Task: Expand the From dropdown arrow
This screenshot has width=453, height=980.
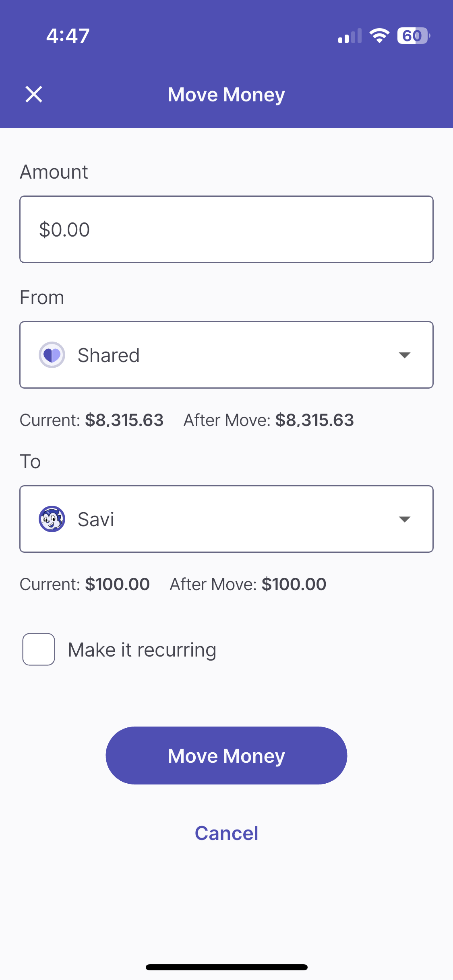Action: 404,355
